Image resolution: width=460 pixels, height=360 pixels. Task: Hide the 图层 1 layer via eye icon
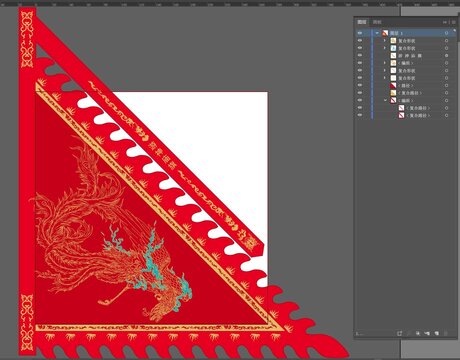coord(360,33)
